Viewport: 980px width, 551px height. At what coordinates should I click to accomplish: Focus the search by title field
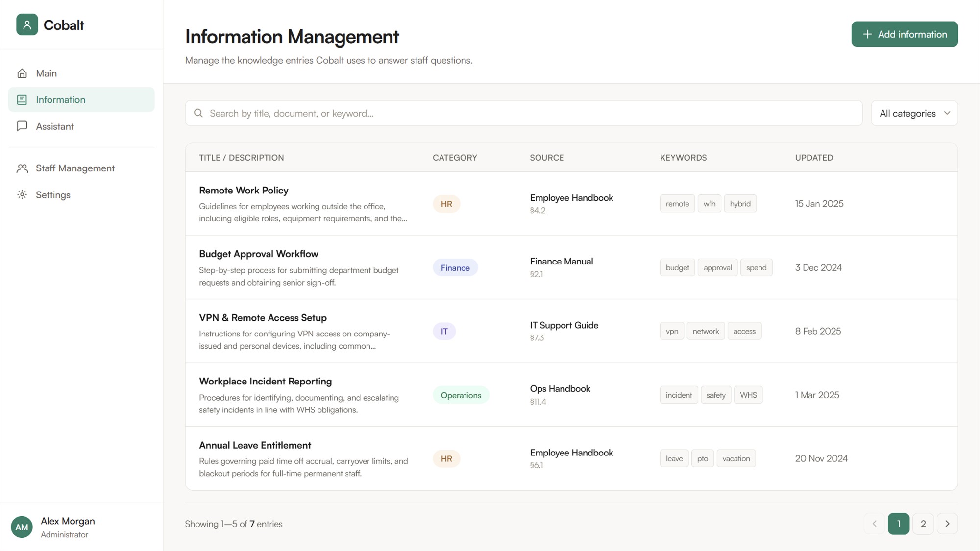pos(523,113)
